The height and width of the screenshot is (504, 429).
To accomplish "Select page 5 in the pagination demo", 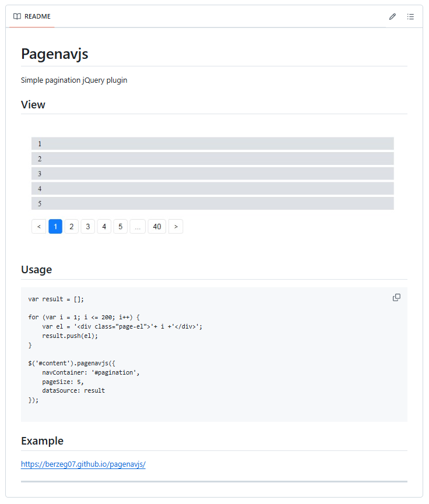I will click(x=120, y=226).
